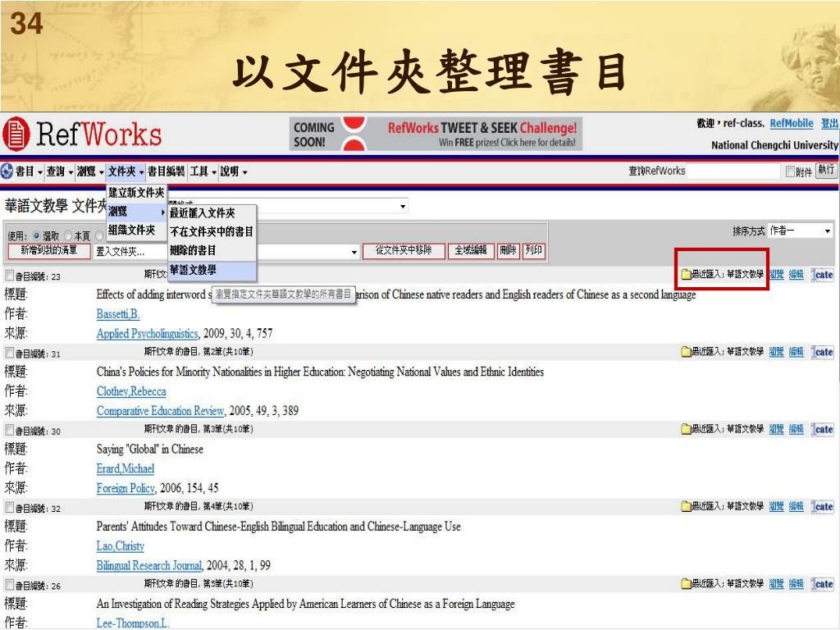This screenshot has width=840, height=630.
Task: Click the 列印 button
Action: pyautogui.click(x=533, y=251)
